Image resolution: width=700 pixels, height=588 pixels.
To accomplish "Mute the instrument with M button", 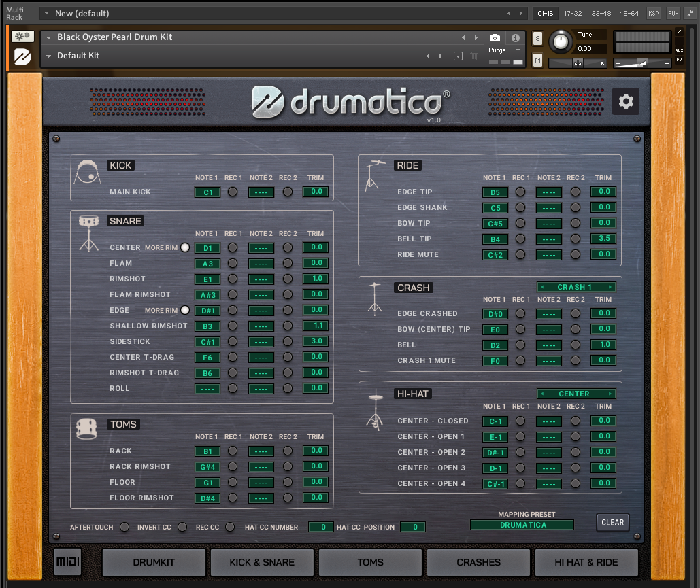I will (x=537, y=60).
